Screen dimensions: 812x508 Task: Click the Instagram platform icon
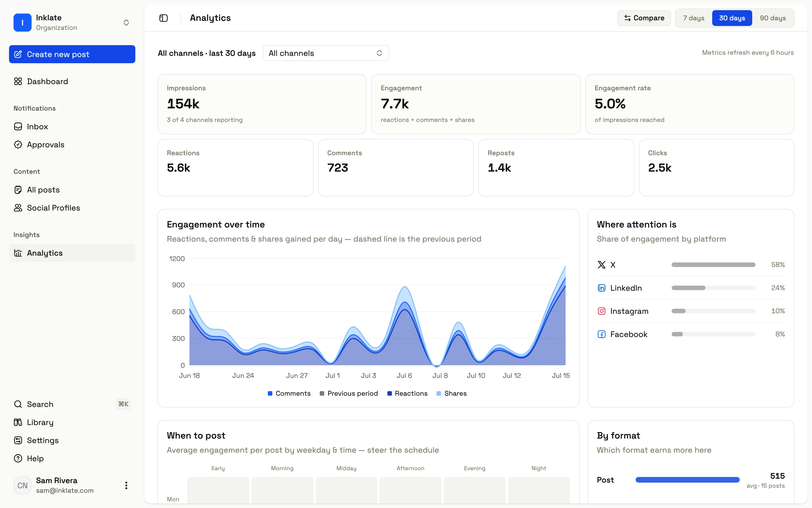point(602,311)
